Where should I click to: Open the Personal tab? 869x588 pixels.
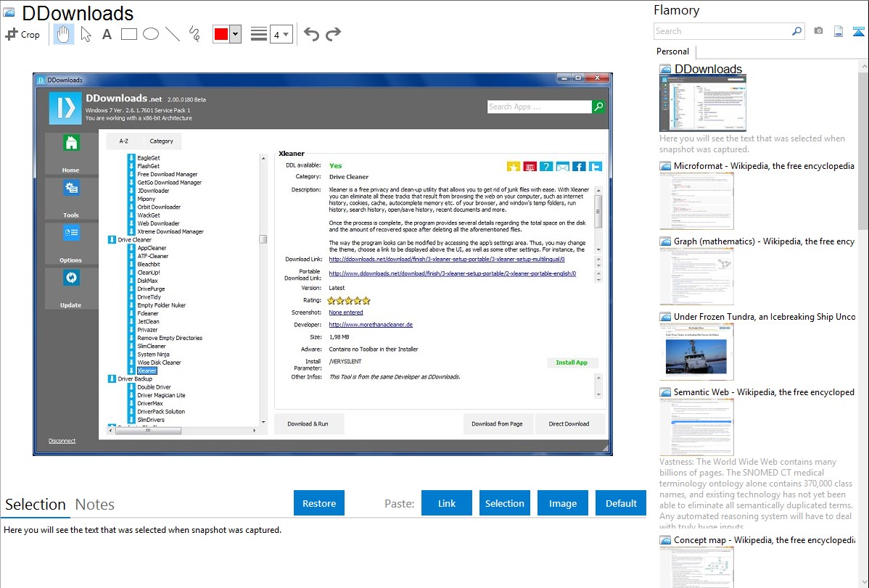click(673, 51)
